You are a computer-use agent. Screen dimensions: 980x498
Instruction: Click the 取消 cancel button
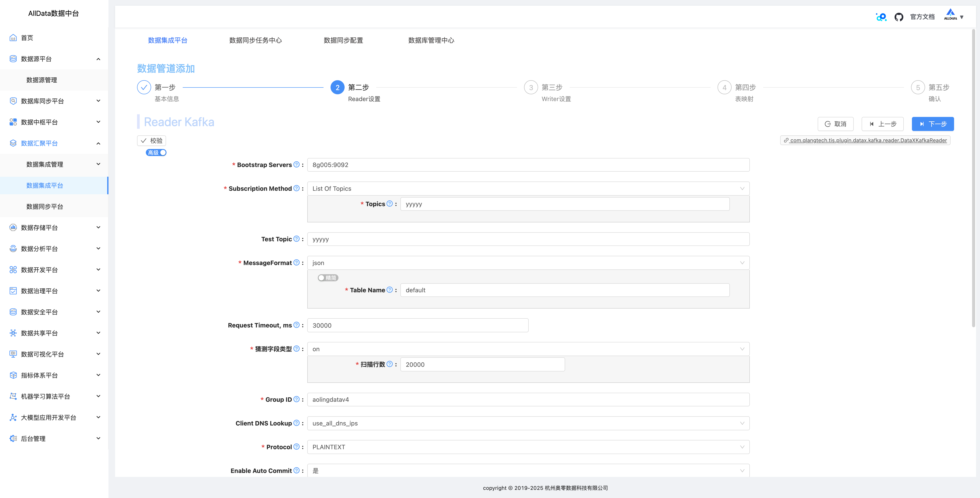click(x=835, y=124)
